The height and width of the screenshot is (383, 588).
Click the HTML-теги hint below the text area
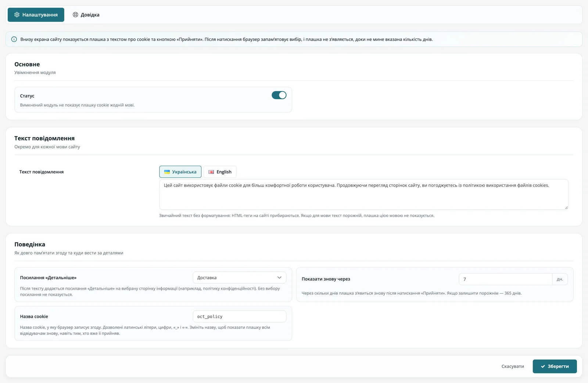point(297,215)
